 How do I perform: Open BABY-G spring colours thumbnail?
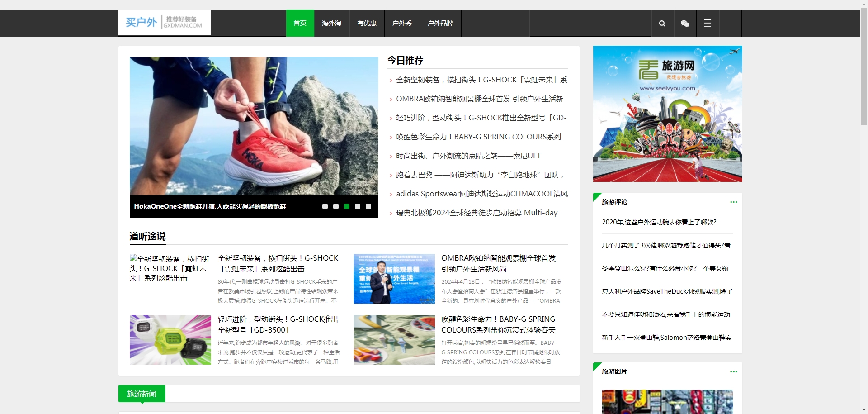click(x=394, y=340)
